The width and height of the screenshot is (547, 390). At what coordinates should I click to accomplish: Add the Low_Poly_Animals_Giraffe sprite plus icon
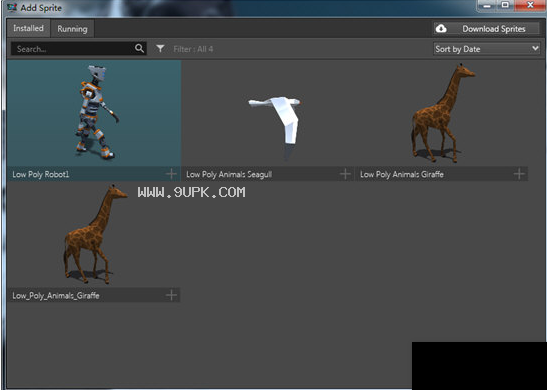(x=171, y=295)
